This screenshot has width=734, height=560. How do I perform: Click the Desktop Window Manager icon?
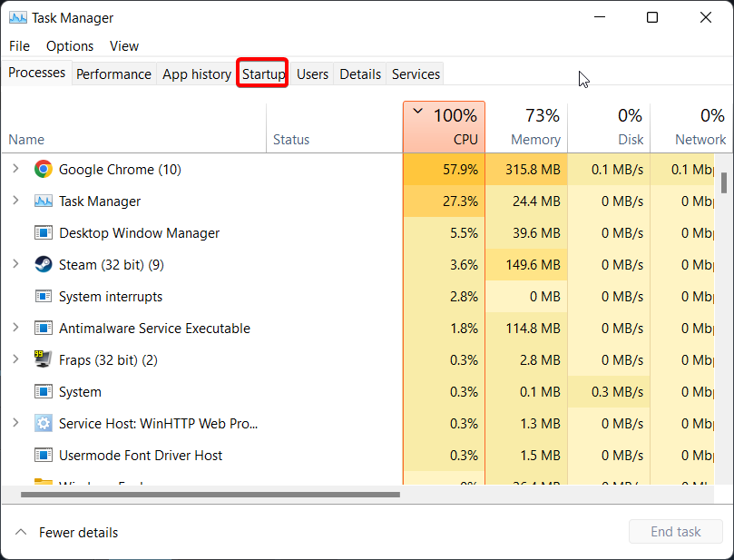43,233
